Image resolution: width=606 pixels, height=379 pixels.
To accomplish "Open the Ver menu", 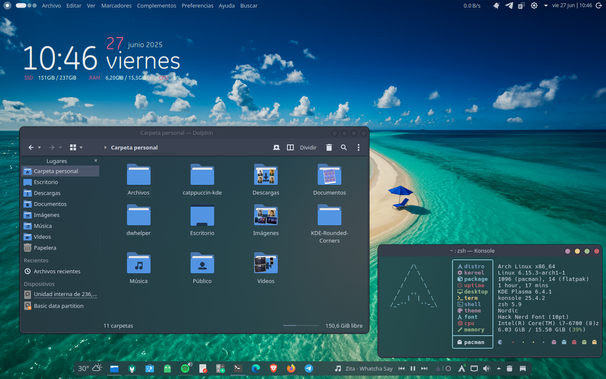I will click(91, 6).
